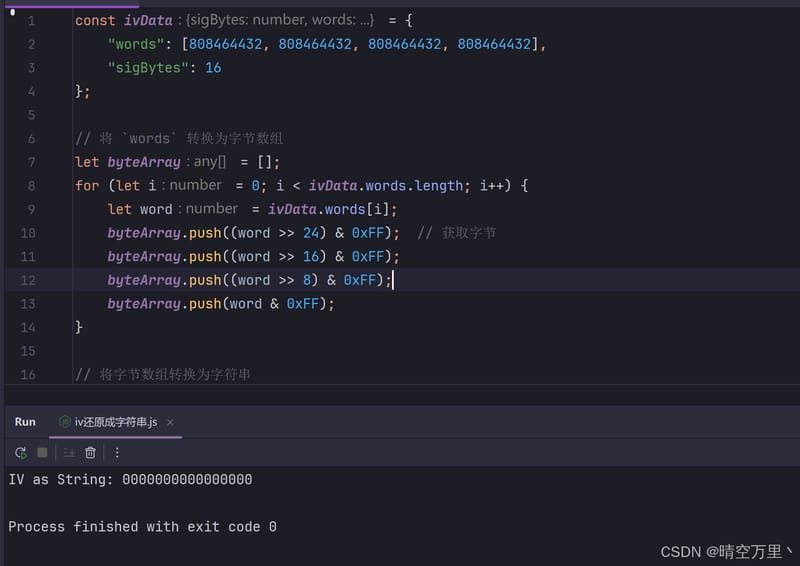Click ivData.words[i] on line 9
This screenshot has height=566, width=800.
click(328, 209)
